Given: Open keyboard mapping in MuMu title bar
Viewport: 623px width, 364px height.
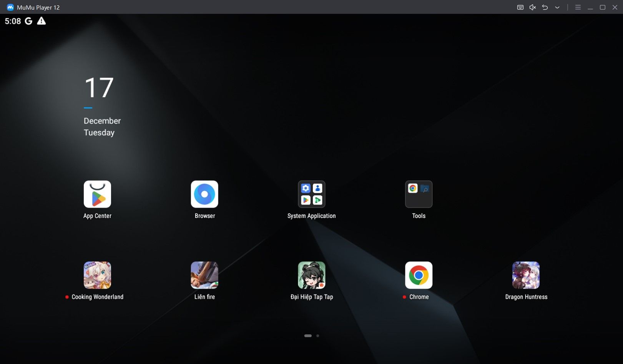Looking at the screenshot, I should pos(520,7).
